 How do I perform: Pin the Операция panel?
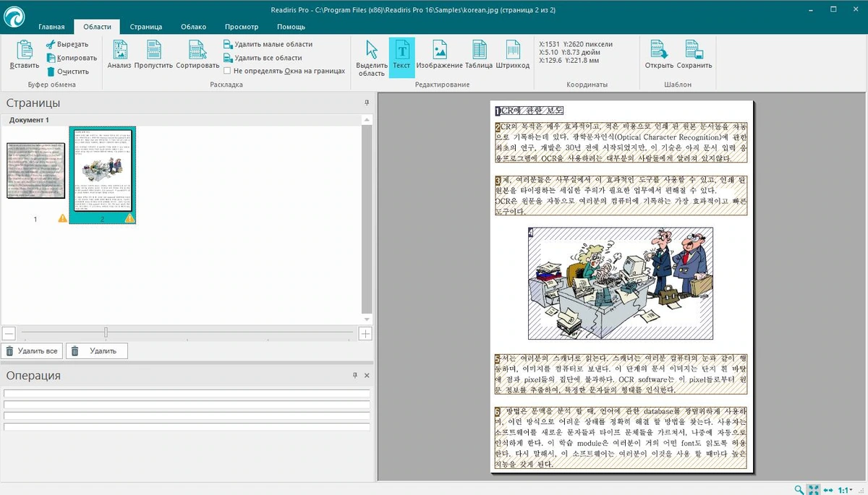coord(355,376)
